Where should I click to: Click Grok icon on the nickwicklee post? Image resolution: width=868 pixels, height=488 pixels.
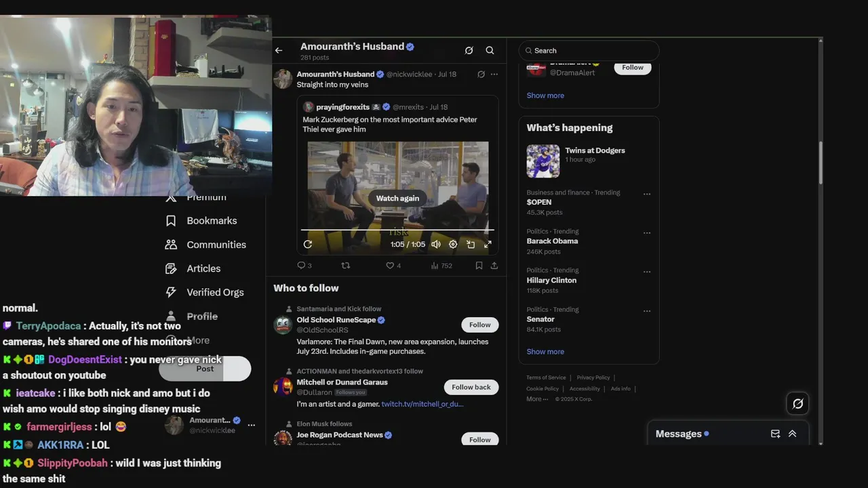pyautogui.click(x=481, y=75)
